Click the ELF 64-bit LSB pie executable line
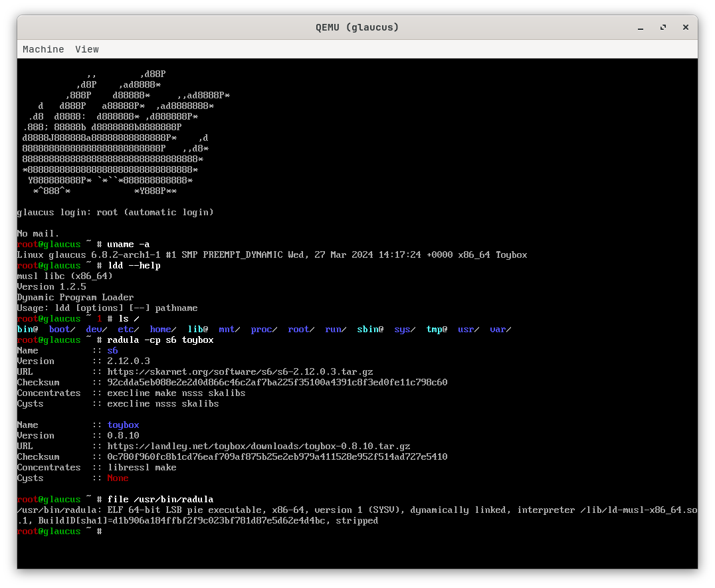715x588 pixels. 357,510
